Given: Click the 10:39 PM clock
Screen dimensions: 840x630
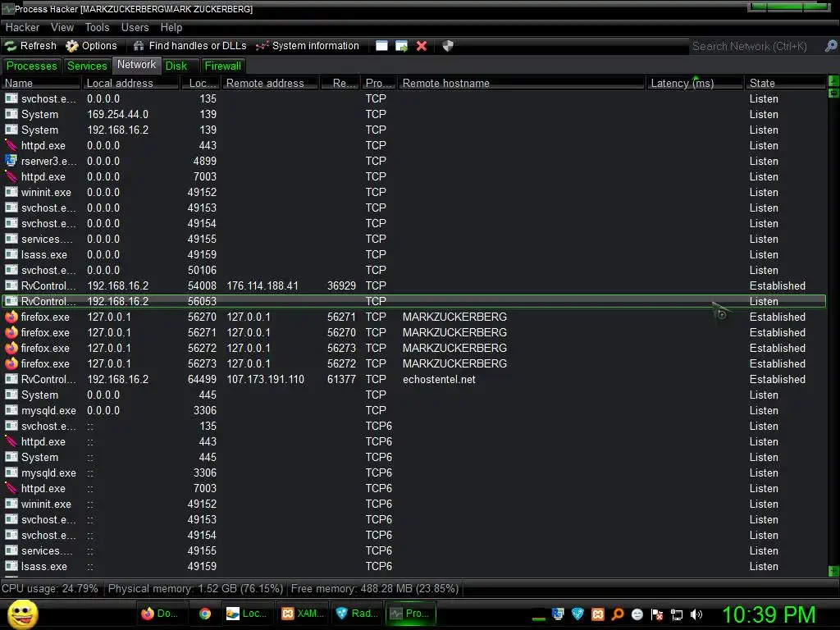Looking at the screenshot, I should pyautogui.click(x=768, y=614).
